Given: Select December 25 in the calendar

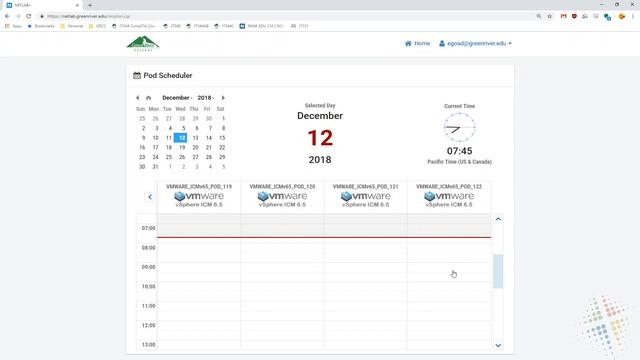Looking at the screenshot, I should click(x=169, y=157).
